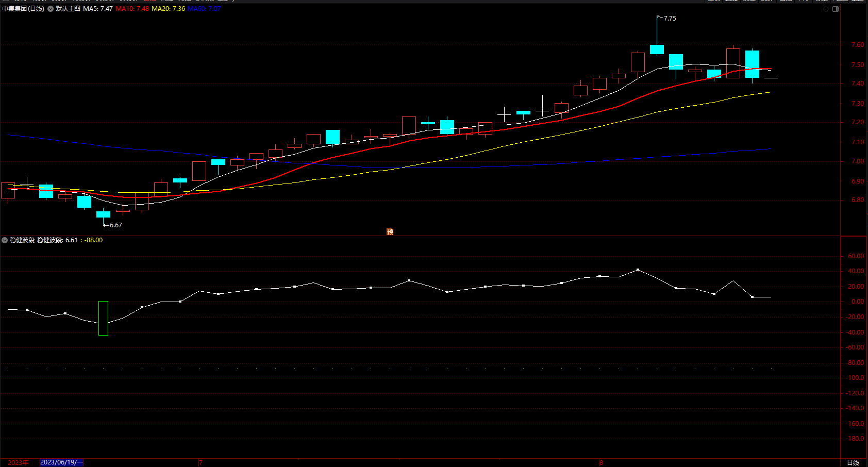Click the 7.60 price axis label

(858, 45)
